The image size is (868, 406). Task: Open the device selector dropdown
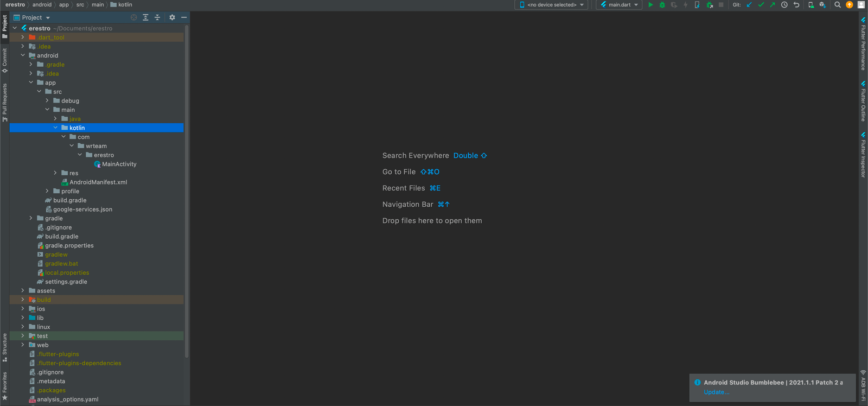point(552,5)
